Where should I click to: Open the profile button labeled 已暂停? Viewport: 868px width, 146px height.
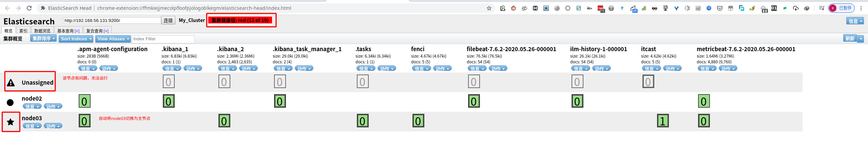tap(842, 8)
